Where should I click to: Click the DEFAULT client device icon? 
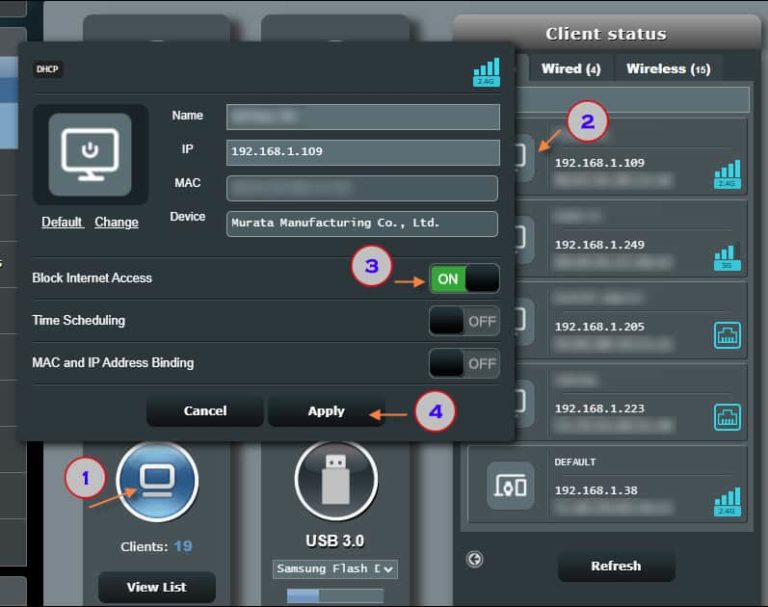click(x=510, y=486)
